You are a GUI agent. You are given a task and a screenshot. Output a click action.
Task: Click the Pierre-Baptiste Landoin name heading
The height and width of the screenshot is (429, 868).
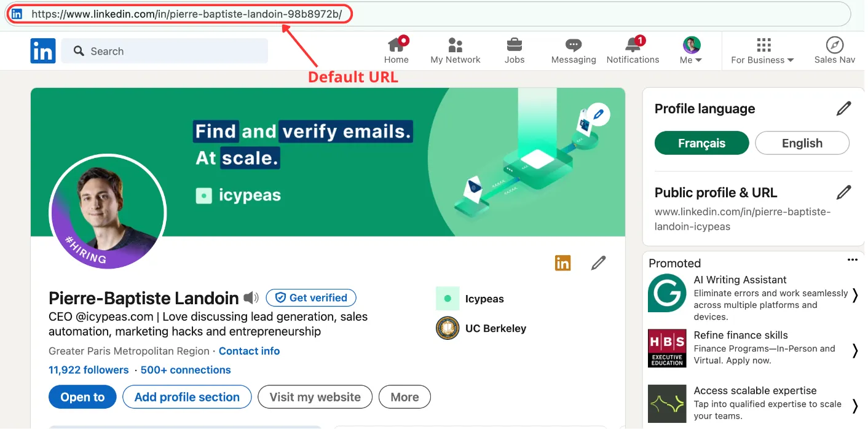pos(143,298)
